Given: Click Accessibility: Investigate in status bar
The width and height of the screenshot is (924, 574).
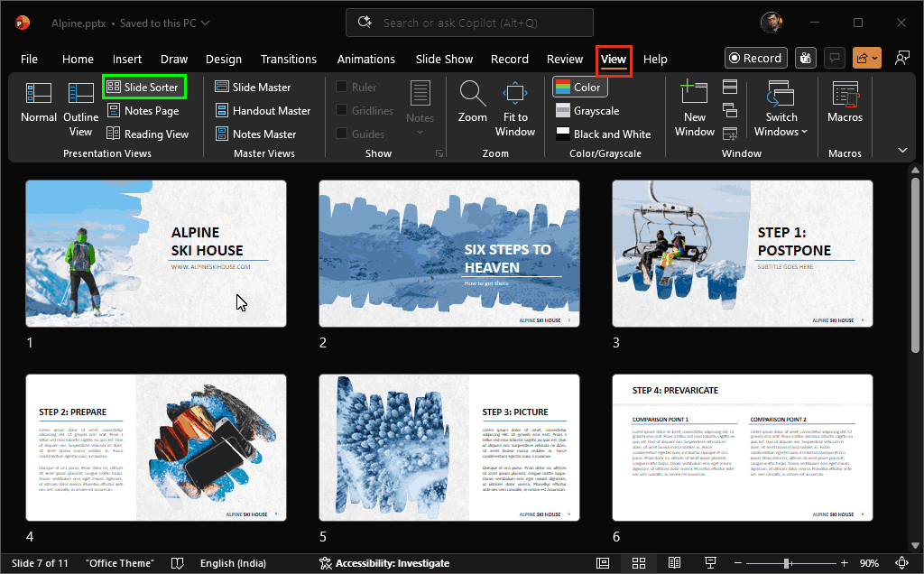Looking at the screenshot, I should point(385,562).
